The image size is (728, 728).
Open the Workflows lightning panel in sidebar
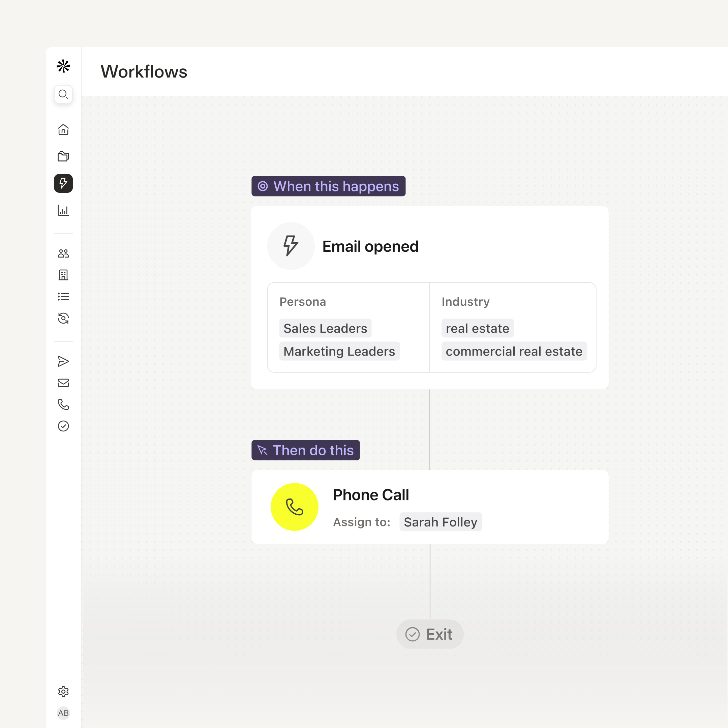pyautogui.click(x=63, y=183)
